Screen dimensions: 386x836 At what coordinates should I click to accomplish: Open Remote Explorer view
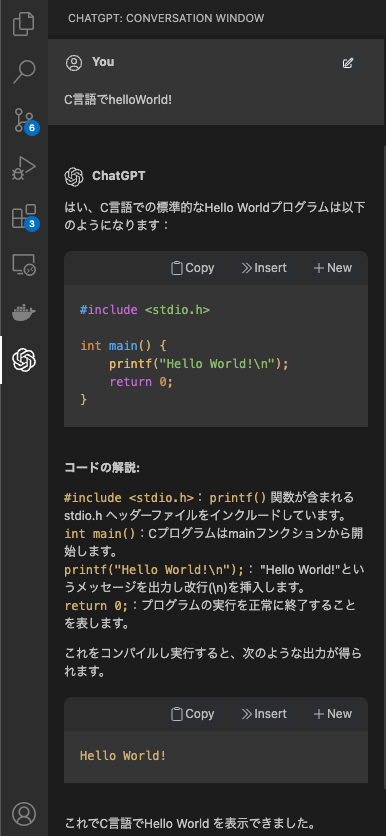(23, 264)
